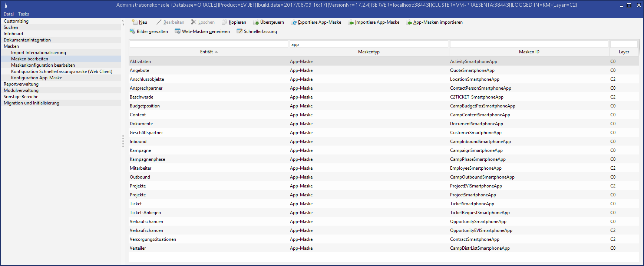Screen dimensions: 644x266
Task: Click the Web-Masken generieren icon
Action: pos(178,31)
